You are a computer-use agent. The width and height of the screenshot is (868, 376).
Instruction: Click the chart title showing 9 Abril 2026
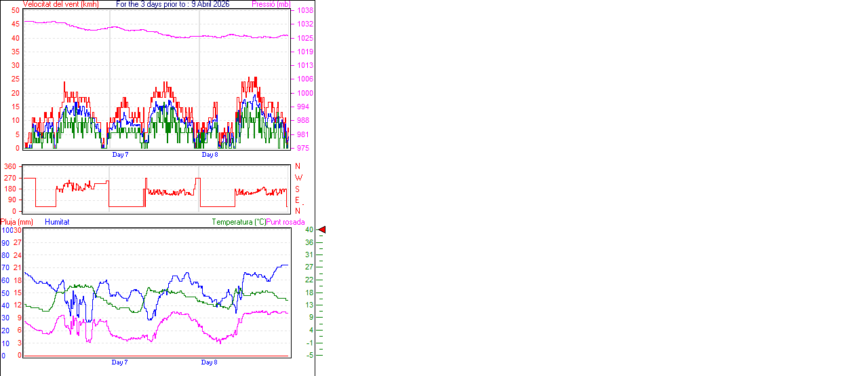tap(173, 4)
